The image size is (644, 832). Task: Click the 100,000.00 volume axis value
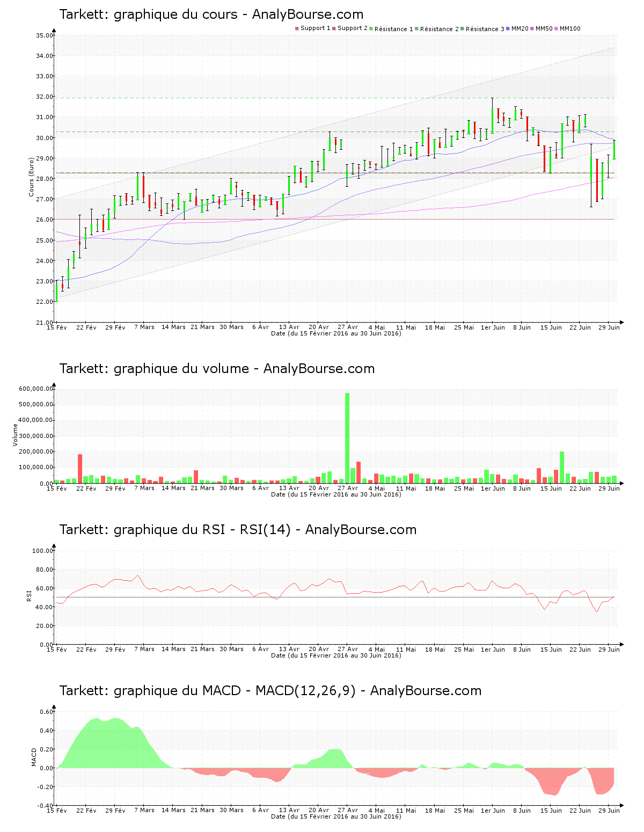point(35,468)
